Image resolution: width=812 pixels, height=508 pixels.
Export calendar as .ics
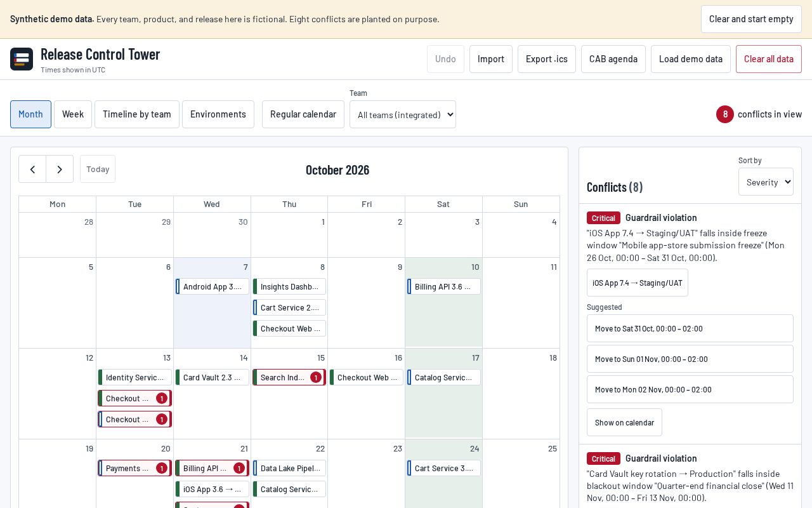(547, 59)
